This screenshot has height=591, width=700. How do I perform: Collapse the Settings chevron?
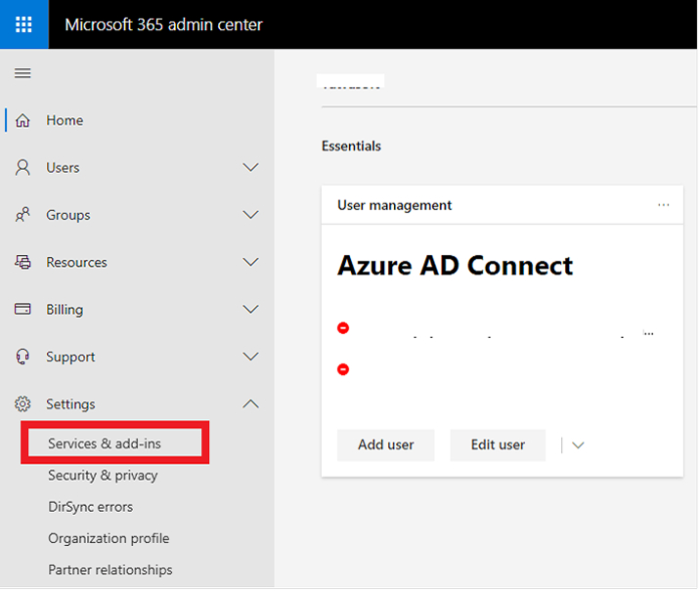tap(251, 404)
